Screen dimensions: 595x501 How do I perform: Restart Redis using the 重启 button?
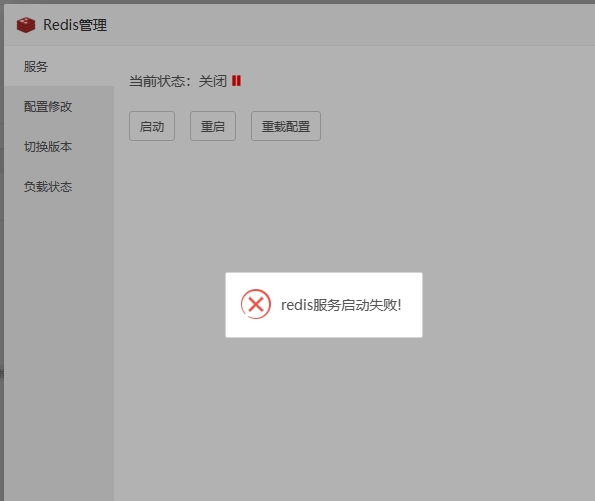click(x=213, y=126)
